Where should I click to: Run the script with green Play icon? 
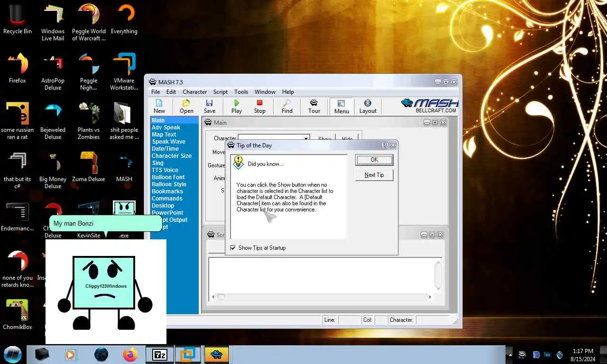pos(236,106)
